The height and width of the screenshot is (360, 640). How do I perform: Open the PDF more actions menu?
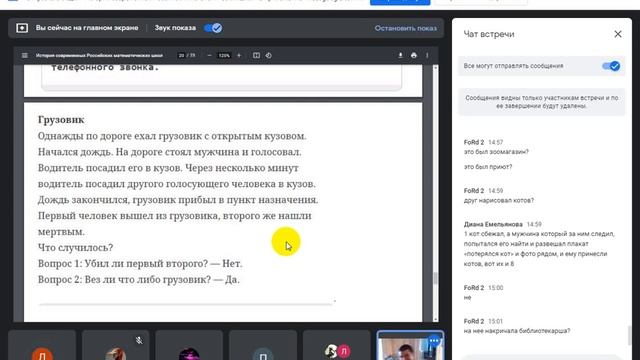(427, 55)
